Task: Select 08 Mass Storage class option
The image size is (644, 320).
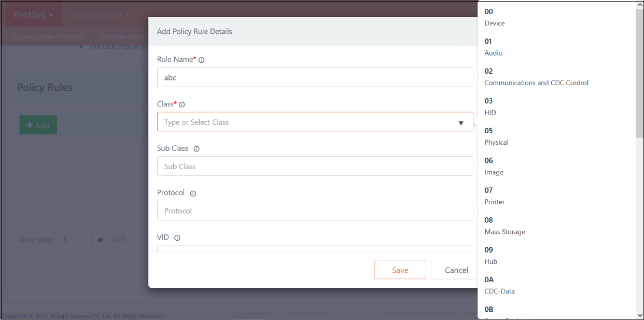Action: tap(556, 226)
